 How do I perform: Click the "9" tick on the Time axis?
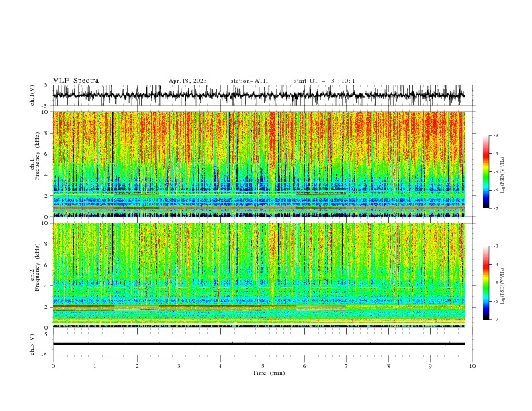click(430, 366)
